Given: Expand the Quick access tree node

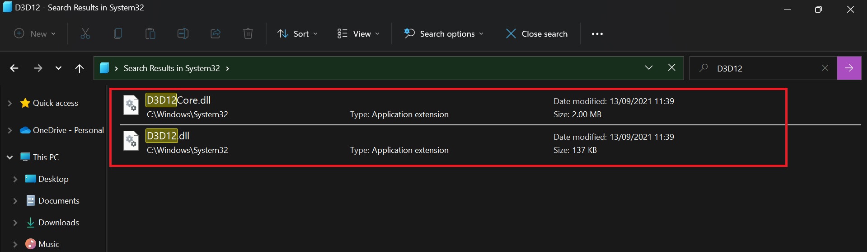Looking at the screenshot, I should (10, 103).
